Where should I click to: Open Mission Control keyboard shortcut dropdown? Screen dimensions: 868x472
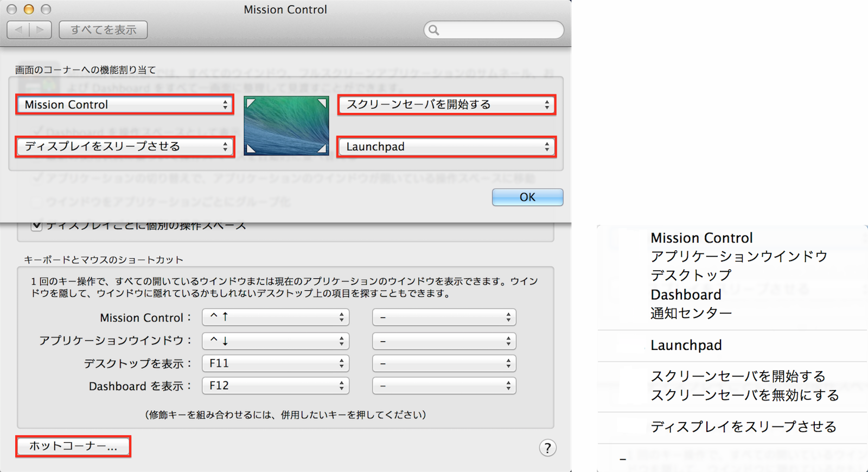point(276,317)
